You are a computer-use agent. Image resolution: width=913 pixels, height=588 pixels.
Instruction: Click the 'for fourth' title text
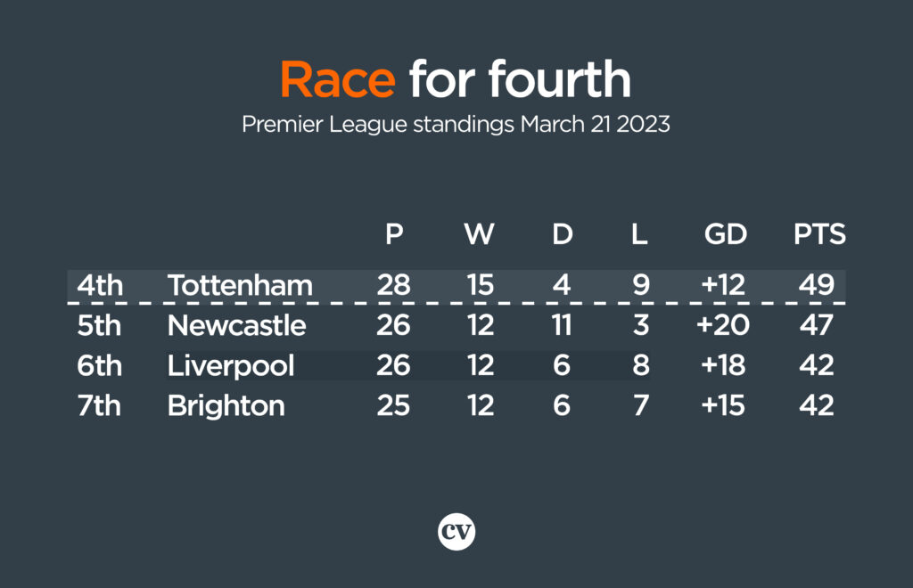pyautogui.click(x=520, y=78)
